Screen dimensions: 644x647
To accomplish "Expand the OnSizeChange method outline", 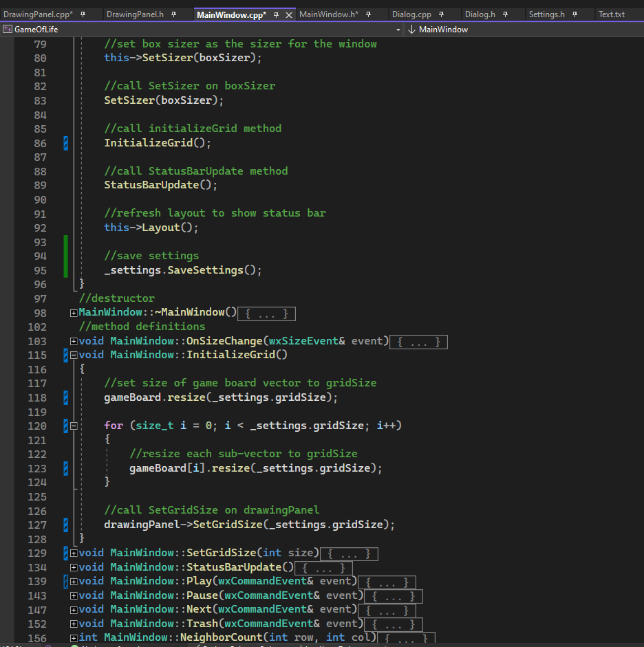I will [74, 342].
